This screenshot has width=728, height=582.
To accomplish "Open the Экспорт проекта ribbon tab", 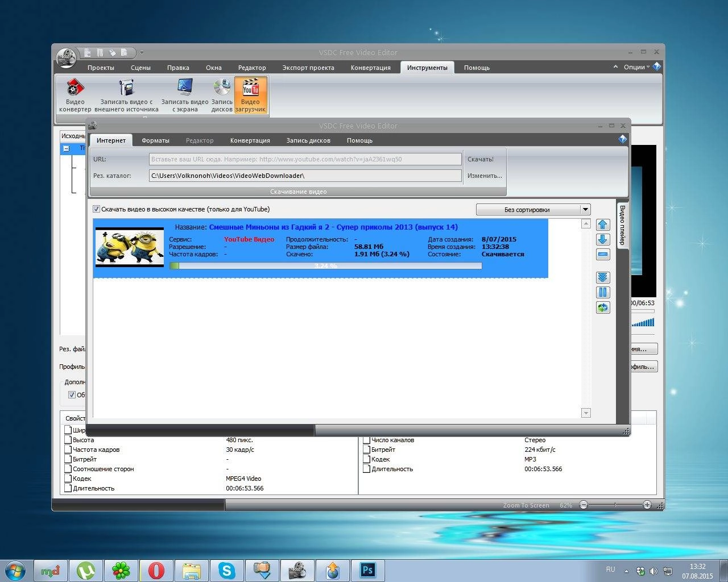I will coord(308,68).
